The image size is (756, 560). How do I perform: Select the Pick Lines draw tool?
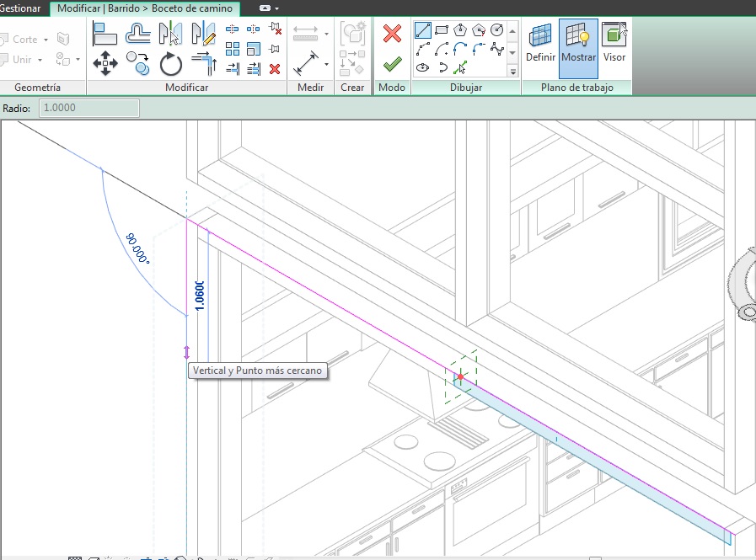pos(460,67)
